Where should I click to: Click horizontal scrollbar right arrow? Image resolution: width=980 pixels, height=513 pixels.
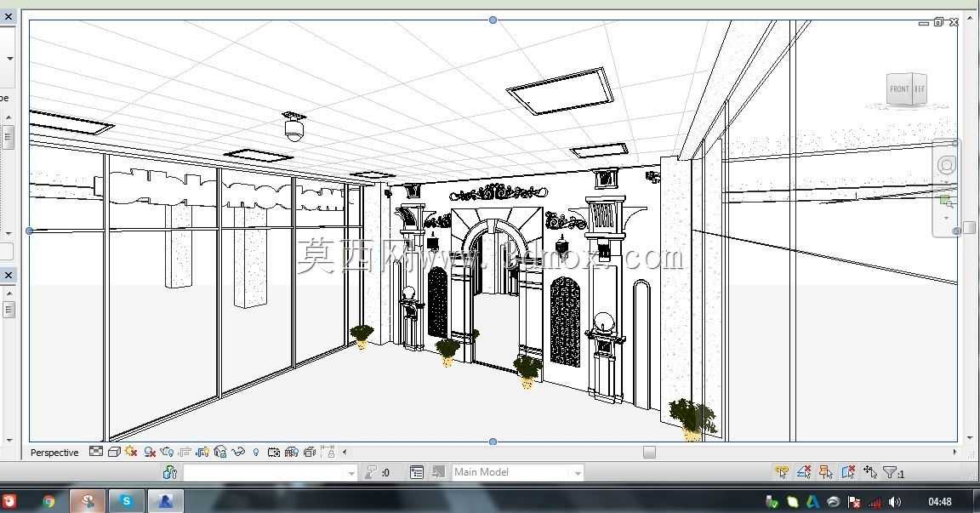[954, 452]
